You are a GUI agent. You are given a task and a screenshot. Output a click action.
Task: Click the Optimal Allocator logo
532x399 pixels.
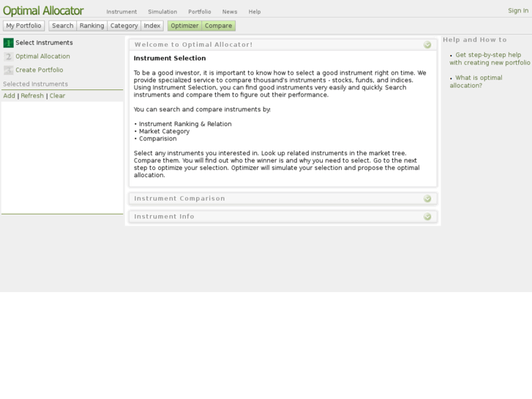click(43, 11)
